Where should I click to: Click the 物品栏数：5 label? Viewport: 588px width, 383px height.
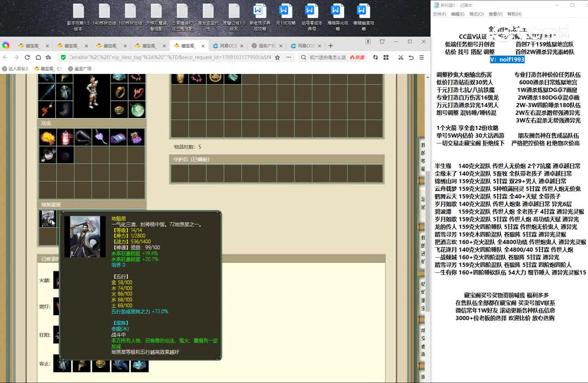187,147
